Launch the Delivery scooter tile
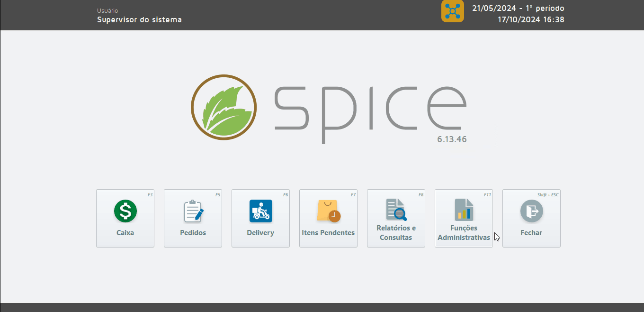The height and width of the screenshot is (312, 644). click(260, 219)
